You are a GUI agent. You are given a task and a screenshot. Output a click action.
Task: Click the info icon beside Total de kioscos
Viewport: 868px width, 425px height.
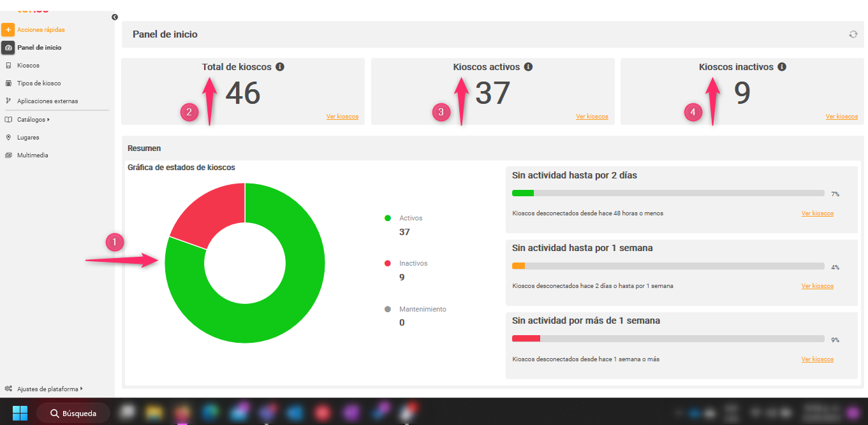(x=280, y=67)
